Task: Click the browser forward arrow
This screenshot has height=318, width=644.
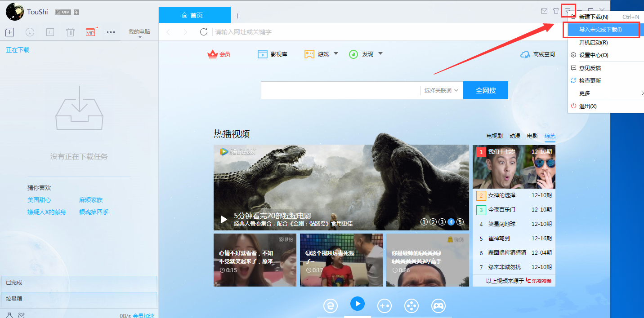Action: pyautogui.click(x=185, y=32)
